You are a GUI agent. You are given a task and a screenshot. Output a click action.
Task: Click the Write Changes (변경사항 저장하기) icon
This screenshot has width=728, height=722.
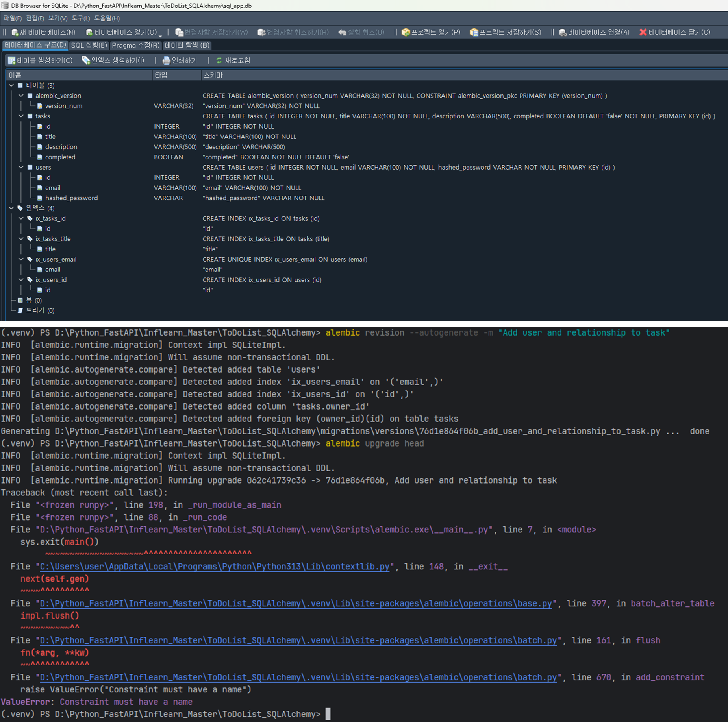179,32
